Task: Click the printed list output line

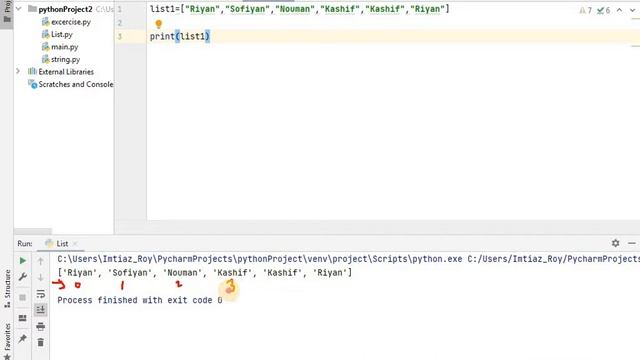Action: click(204, 272)
